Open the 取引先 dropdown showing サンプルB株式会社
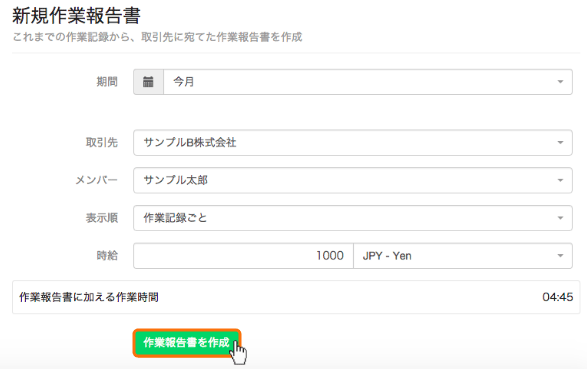This screenshot has width=587, height=369. click(x=353, y=143)
